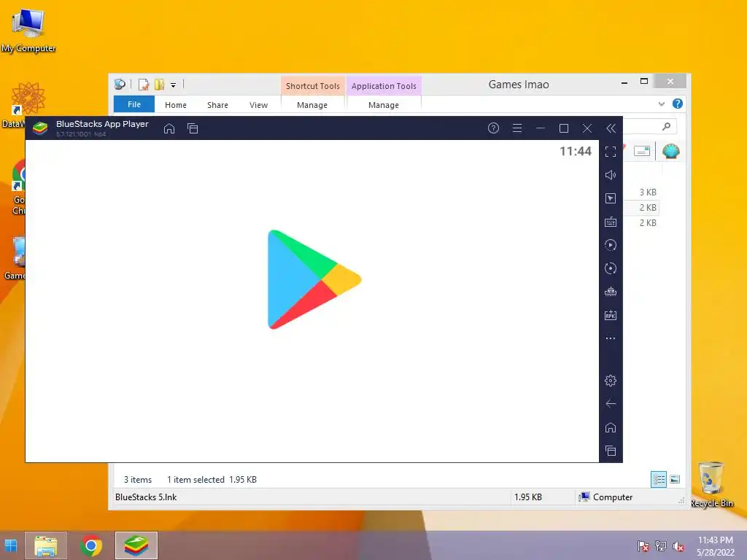Open My Computer desktop icon
The width and height of the screenshot is (747, 560).
pos(28,31)
